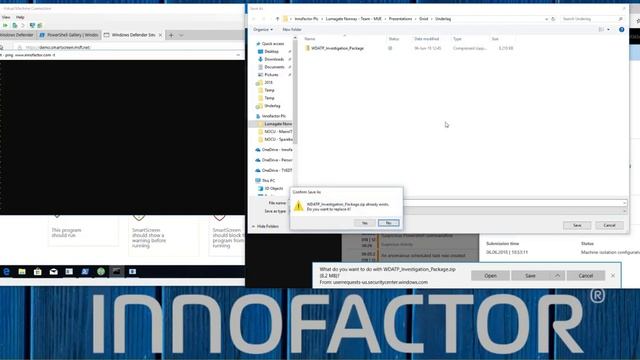Open a new browser tab with plus

171,35
